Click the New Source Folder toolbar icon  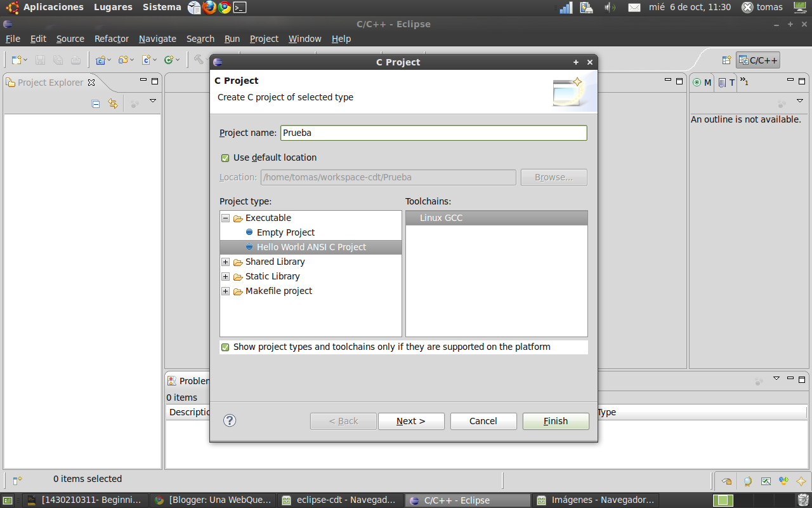point(123,60)
